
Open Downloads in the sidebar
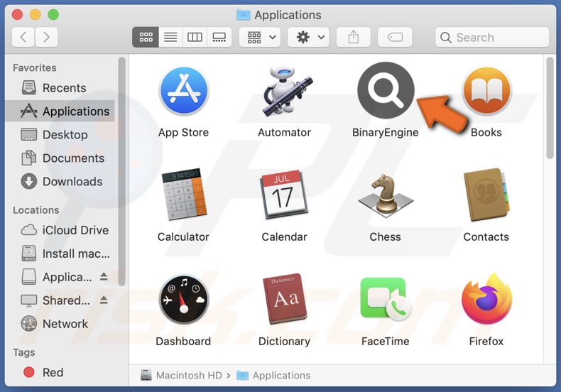click(x=60, y=182)
